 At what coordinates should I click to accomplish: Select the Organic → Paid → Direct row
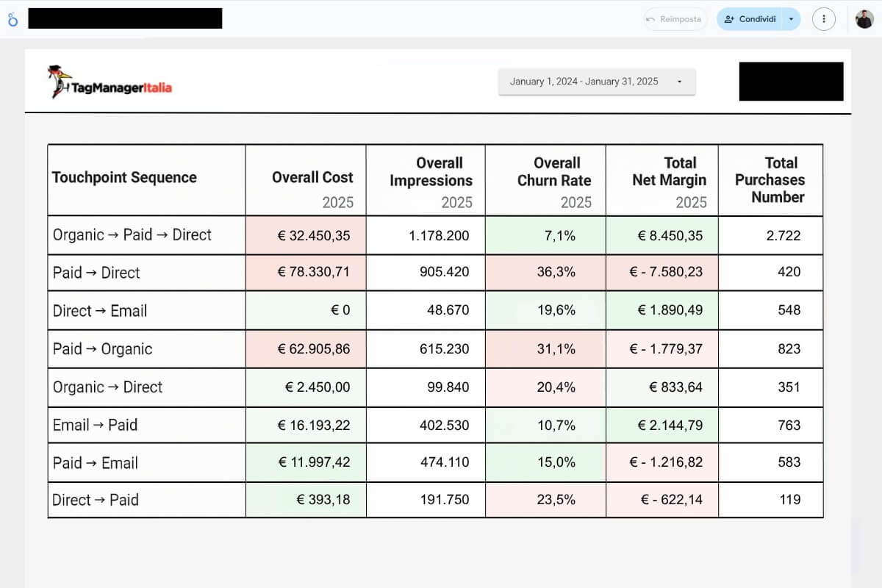tap(131, 235)
